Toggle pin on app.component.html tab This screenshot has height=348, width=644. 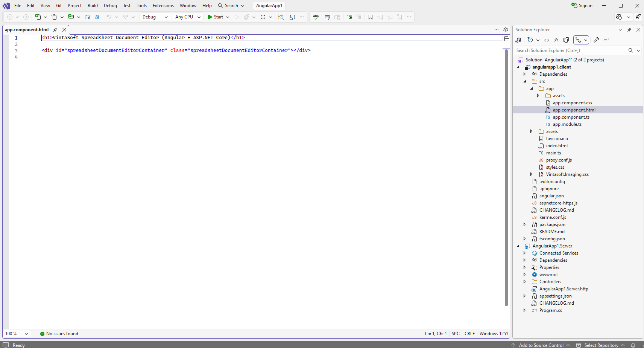point(55,30)
